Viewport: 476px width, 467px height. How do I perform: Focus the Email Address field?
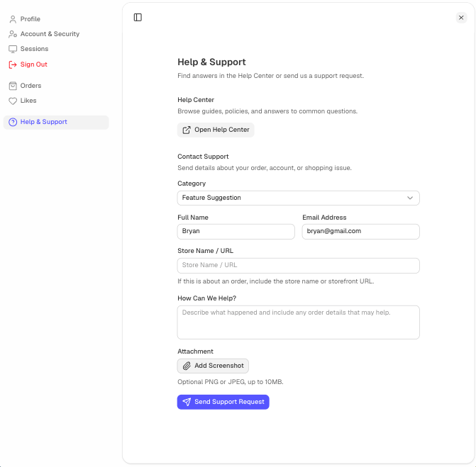click(360, 232)
